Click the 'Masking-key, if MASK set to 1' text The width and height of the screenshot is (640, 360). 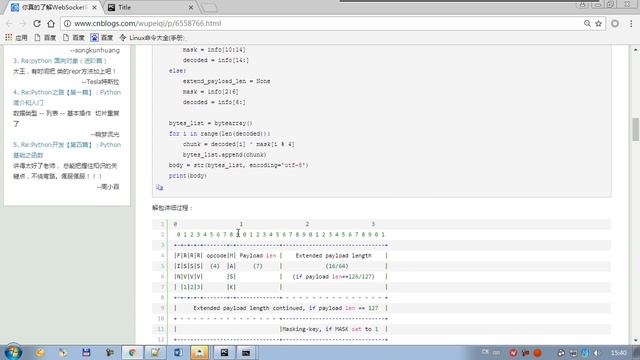click(x=330, y=329)
